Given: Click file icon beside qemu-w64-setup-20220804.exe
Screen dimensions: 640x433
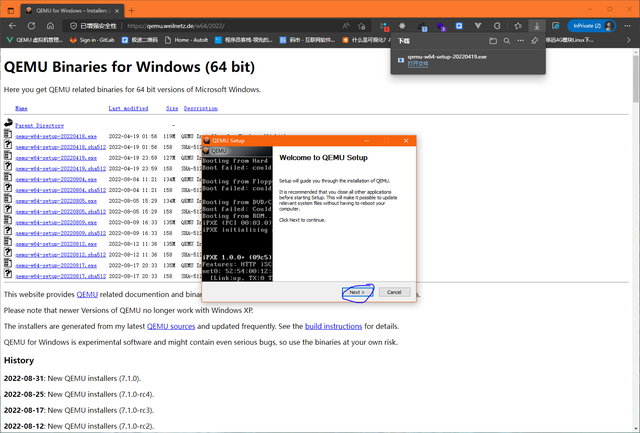Looking at the screenshot, I should tap(8, 177).
